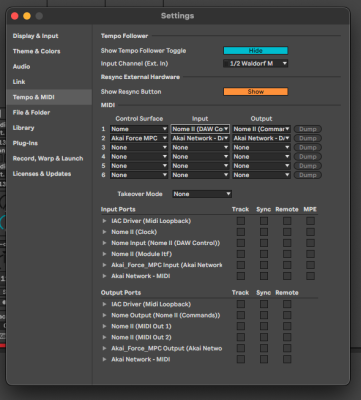Enable Remote for Nome Input DAW Control
The height and width of the screenshot is (400, 361).
[287, 243]
